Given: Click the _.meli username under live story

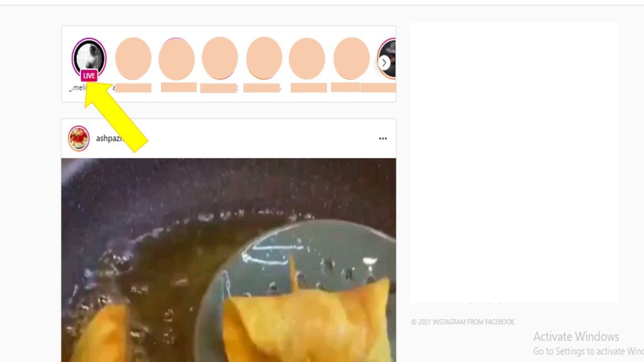Looking at the screenshot, I should click(x=77, y=88).
